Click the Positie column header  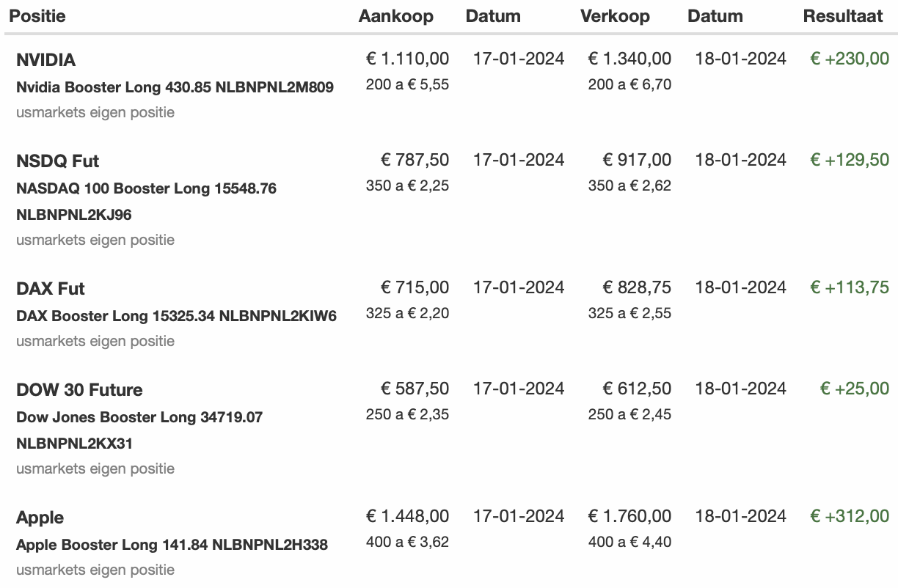tap(37, 15)
